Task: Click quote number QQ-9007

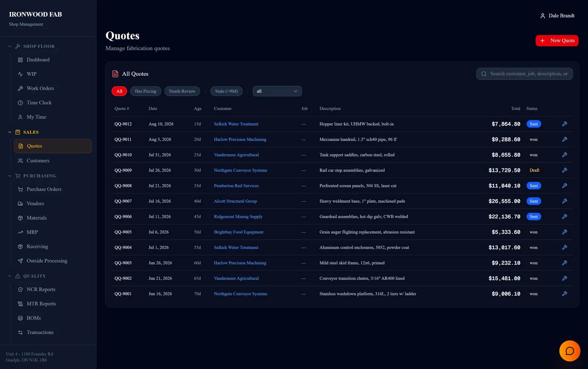Action: pyautogui.click(x=123, y=201)
